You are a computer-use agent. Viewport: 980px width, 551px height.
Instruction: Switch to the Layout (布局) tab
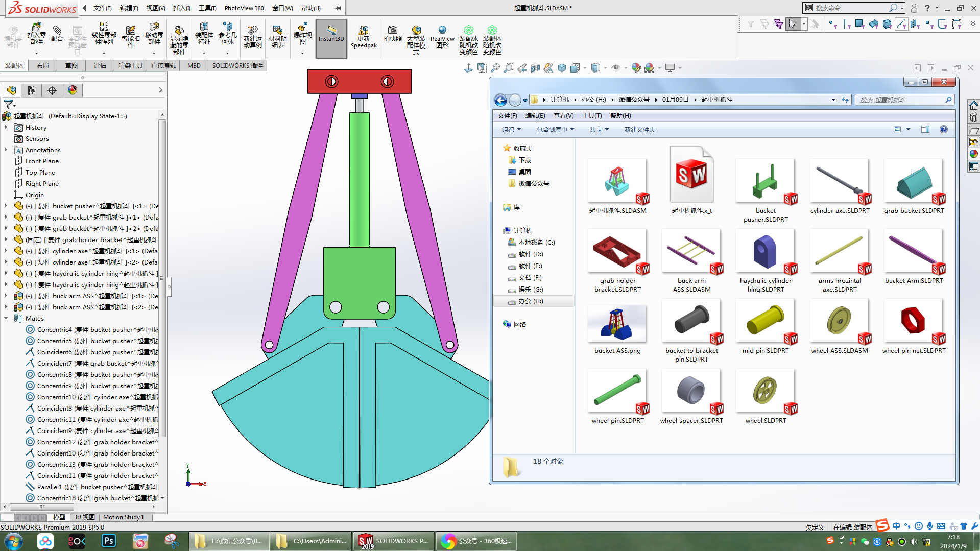pyautogui.click(x=43, y=66)
